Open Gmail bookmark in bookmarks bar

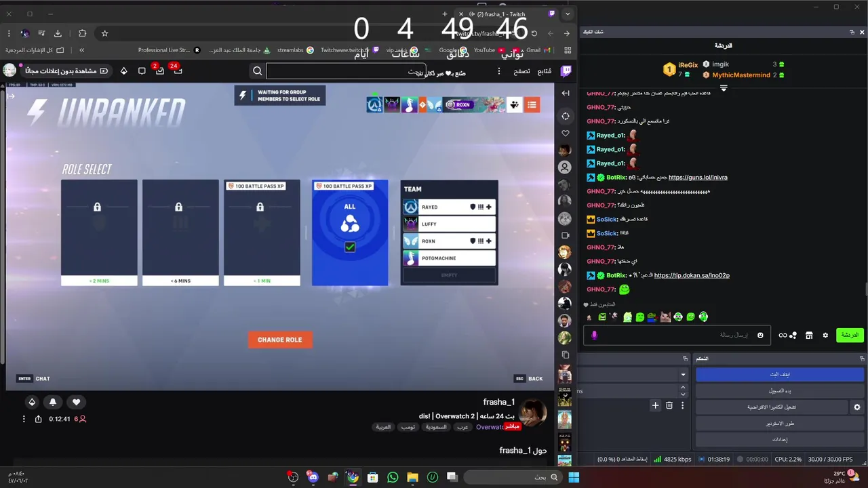538,50
